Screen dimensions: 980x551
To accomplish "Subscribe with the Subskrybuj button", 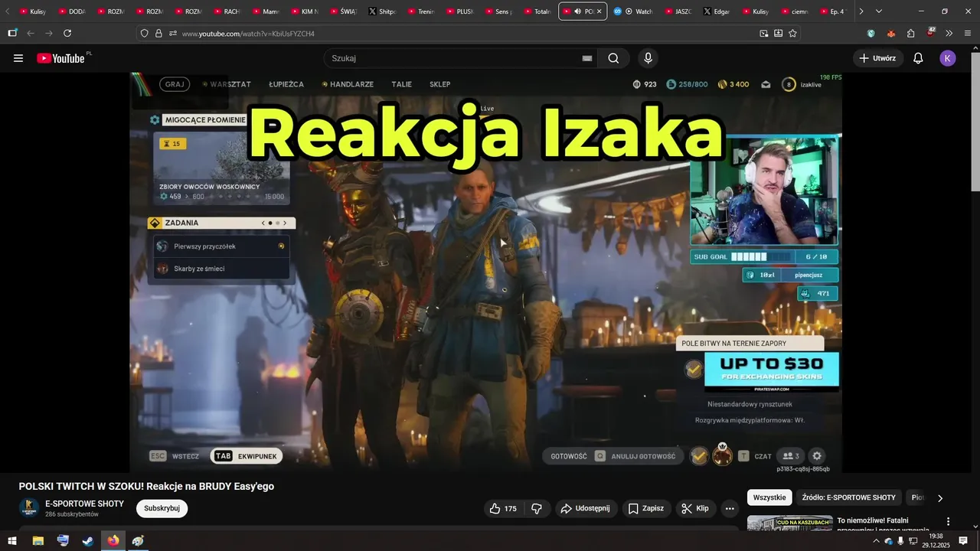I will tap(162, 508).
